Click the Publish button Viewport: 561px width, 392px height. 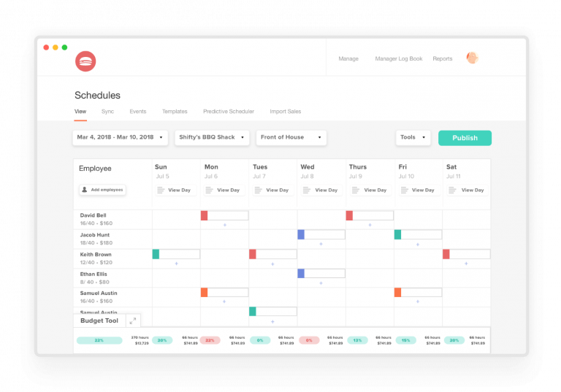click(x=465, y=138)
